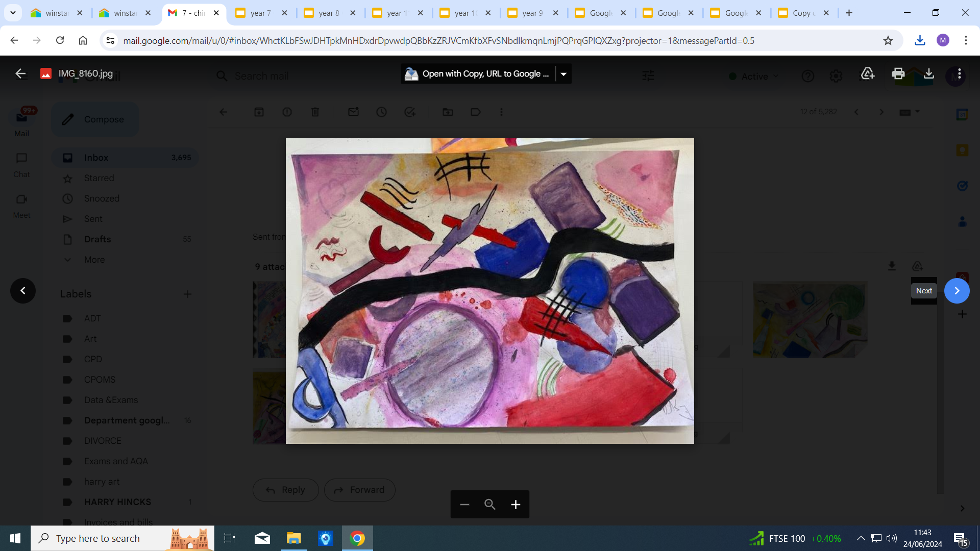Create a new label with plus
Viewport: 980px width, 551px height.
click(187, 294)
